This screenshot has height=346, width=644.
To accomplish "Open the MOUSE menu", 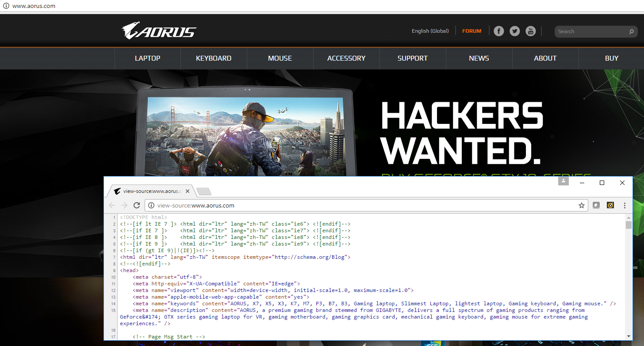I will tap(280, 58).
